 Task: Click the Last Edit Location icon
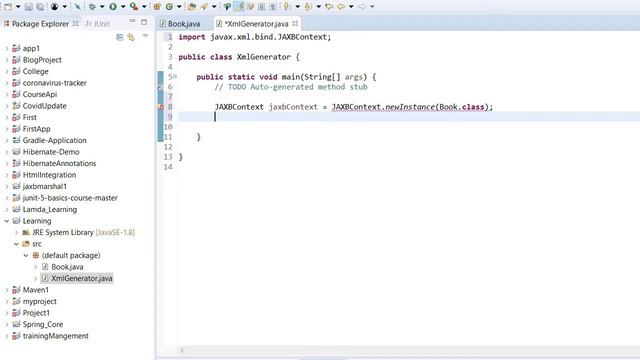(329, 7)
